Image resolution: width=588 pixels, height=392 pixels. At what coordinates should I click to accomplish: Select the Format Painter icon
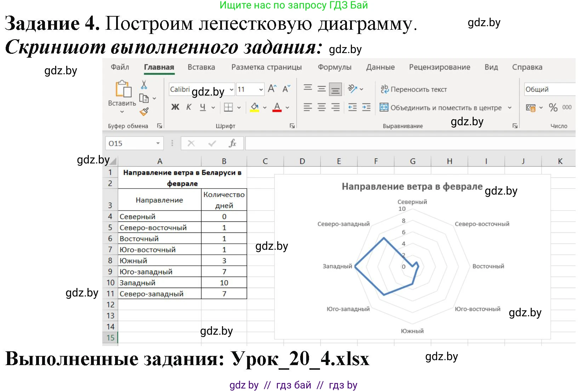click(x=144, y=112)
